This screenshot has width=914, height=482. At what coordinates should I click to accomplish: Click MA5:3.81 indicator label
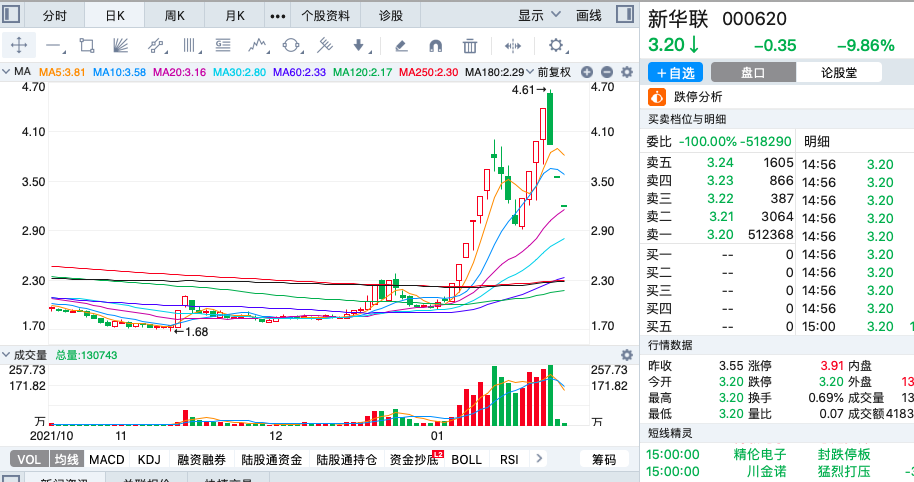pyautogui.click(x=62, y=72)
